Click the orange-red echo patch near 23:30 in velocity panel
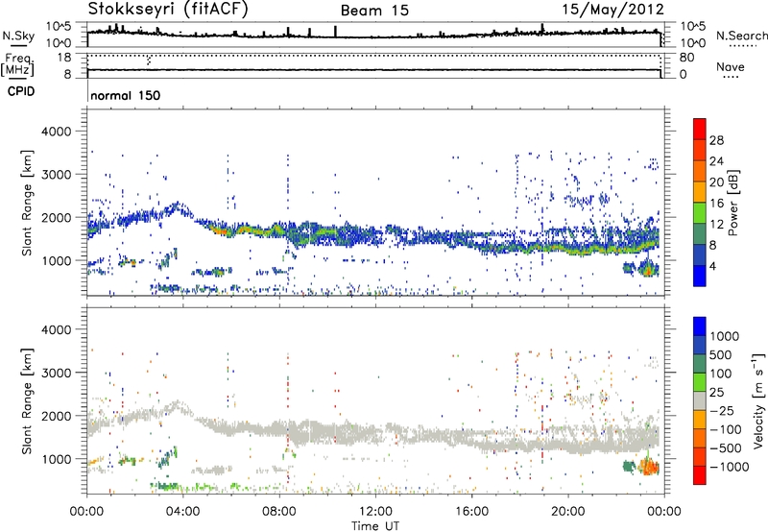This screenshot has width=768, height=532. pos(650,467)
